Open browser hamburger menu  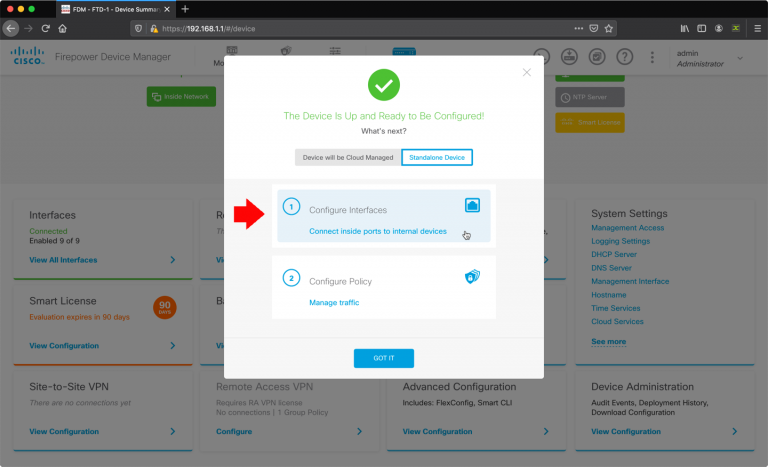(x=757, y=28)
